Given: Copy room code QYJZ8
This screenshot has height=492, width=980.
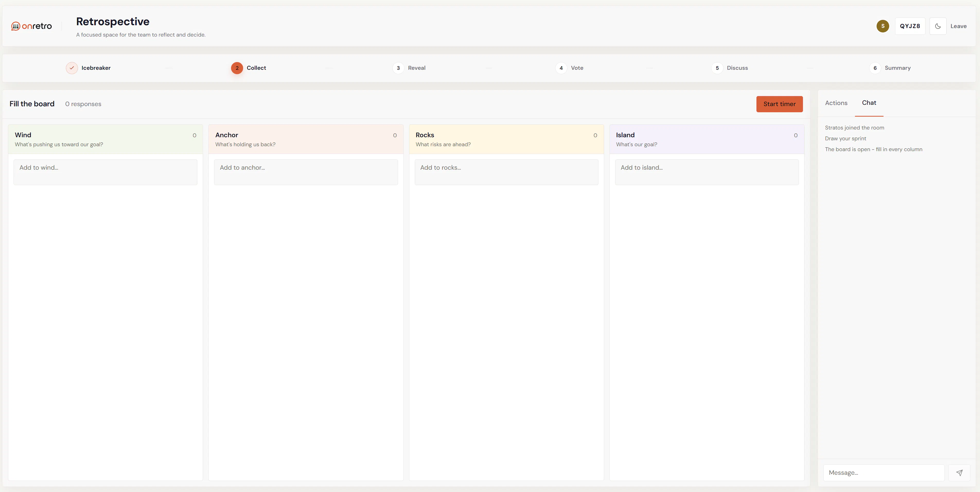Looking at the screenshot, I should (910, 26).
